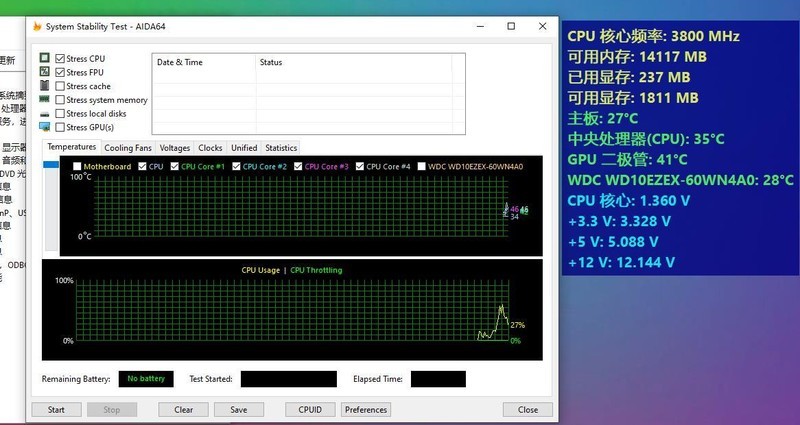Select the Temperatures tab

pyautogui.click(x=71, y=147)
